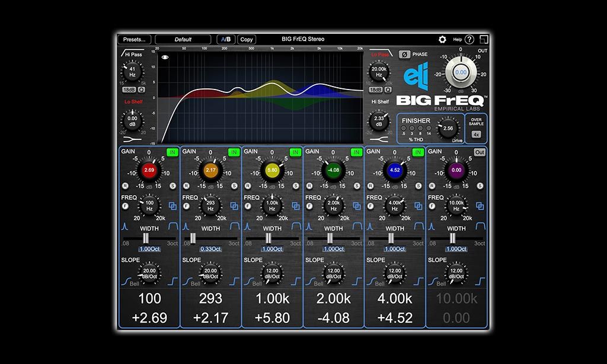
Task: Click the steep step slope icon on the 10.00k band
Action: click(480, 282)
